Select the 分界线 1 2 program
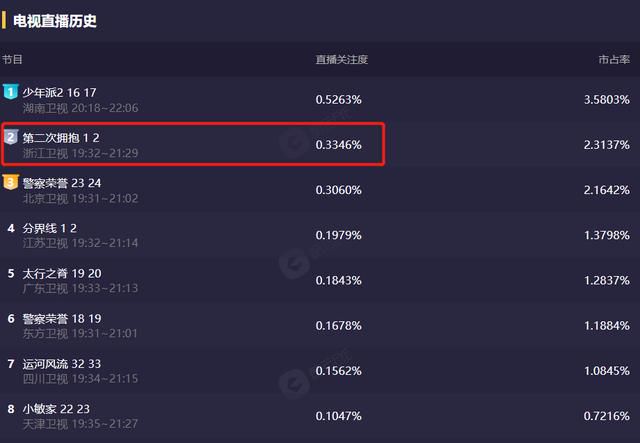Image resolution: width=640 pixels, height=443 pixels. 49,229
